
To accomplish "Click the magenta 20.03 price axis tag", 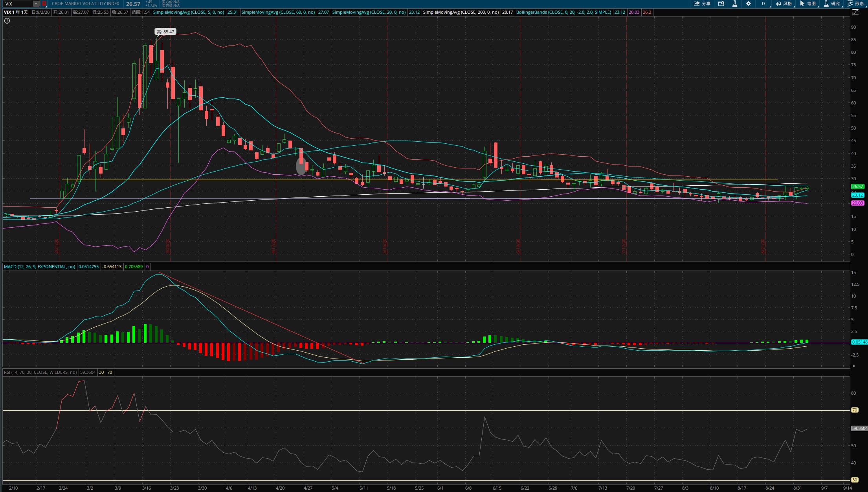I will 857,203.
